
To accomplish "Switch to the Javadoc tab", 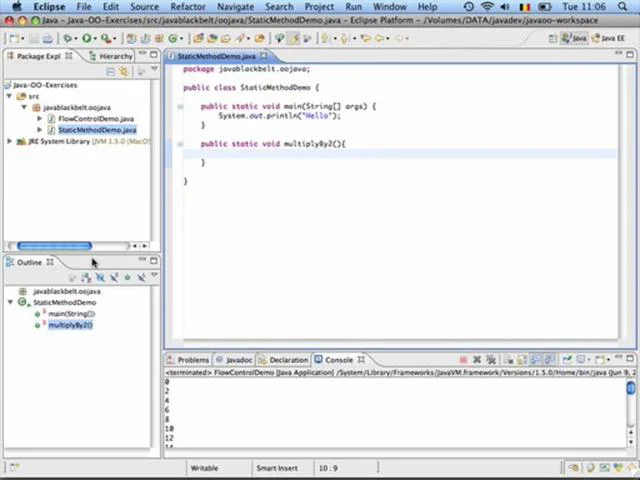I will pos(235,360).
